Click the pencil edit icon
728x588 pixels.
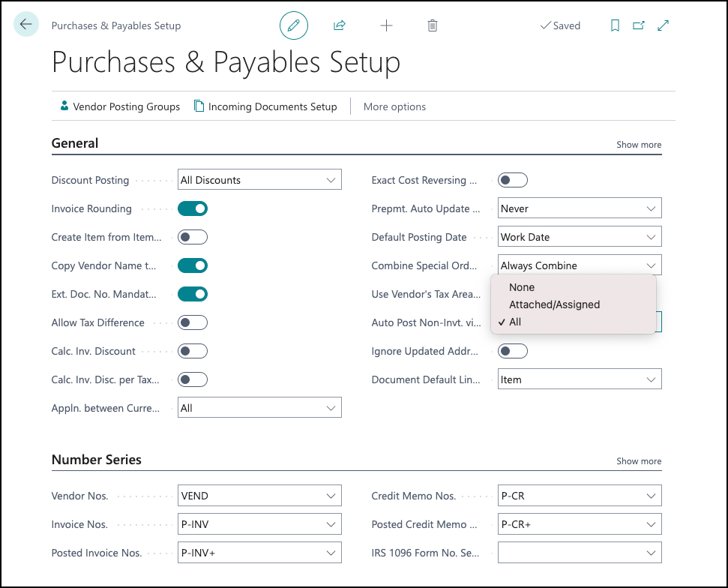tap(293, 25)
